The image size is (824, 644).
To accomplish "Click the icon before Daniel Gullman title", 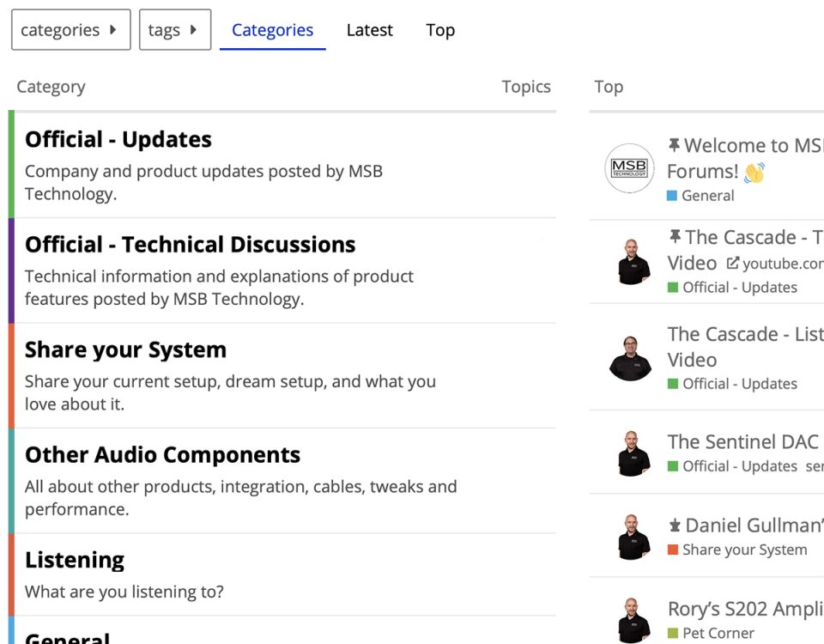I will coord(675,526).
